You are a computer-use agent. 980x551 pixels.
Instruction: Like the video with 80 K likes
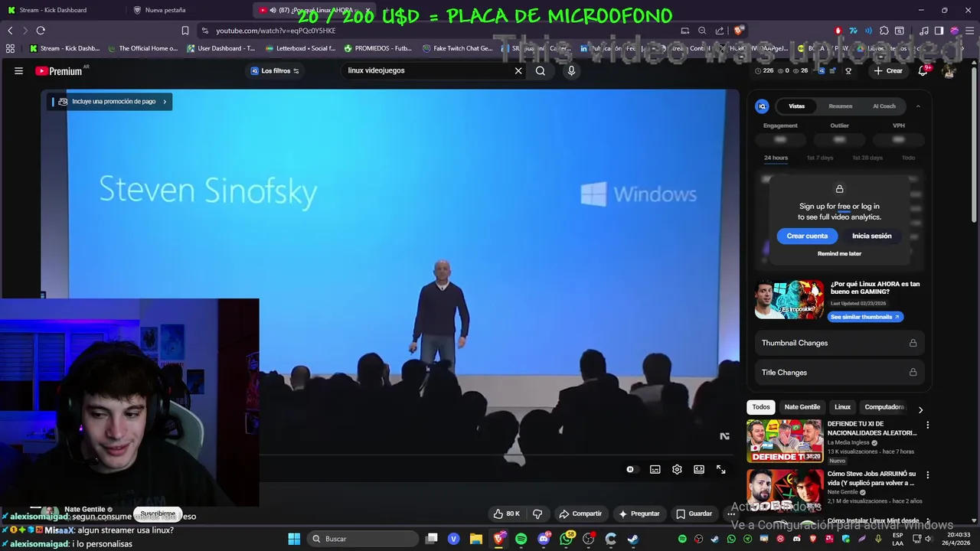pyautogui.click(x=506, y=514)
